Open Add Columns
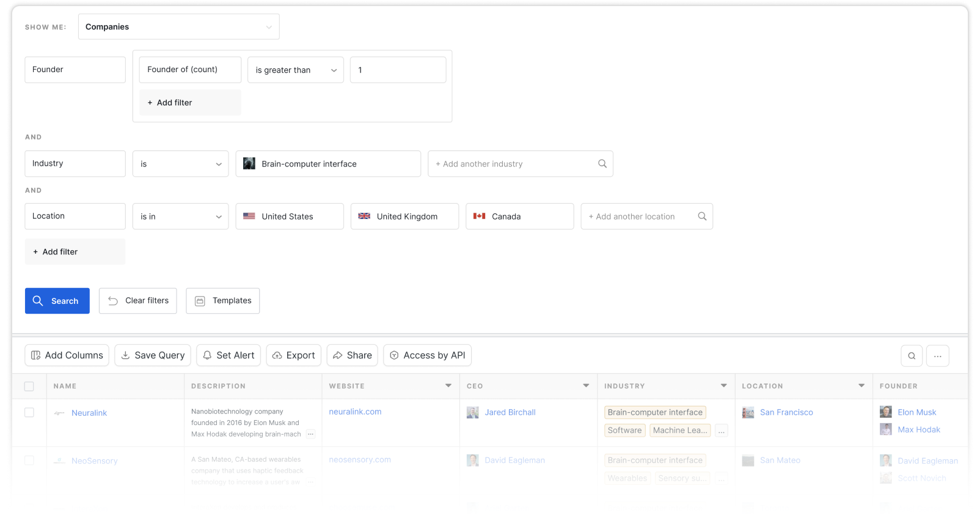980x521 pixels. click(67, 355)
